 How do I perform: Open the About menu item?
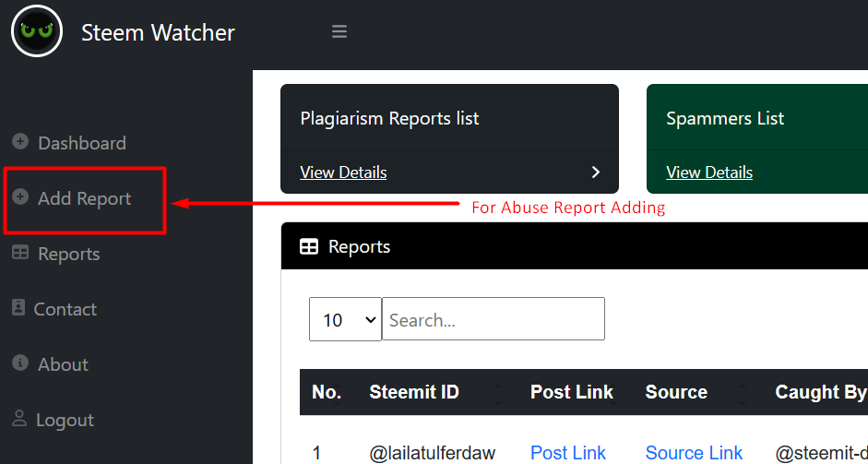click(63, 364)
